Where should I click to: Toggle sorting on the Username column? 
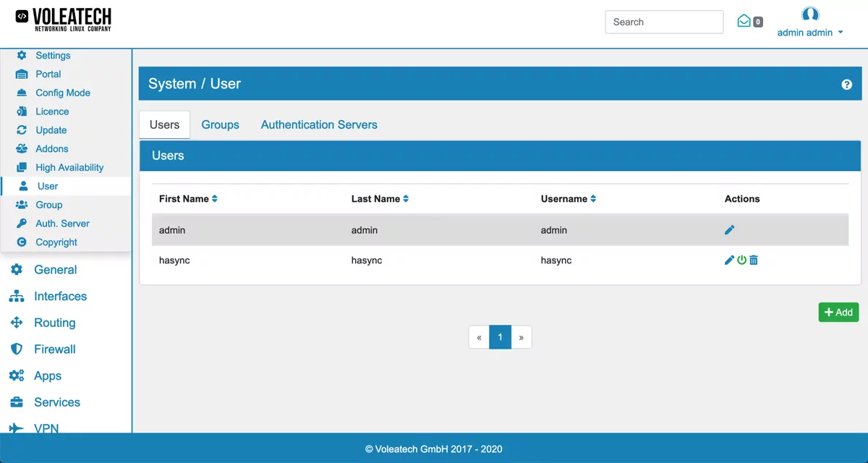[592, 198]
